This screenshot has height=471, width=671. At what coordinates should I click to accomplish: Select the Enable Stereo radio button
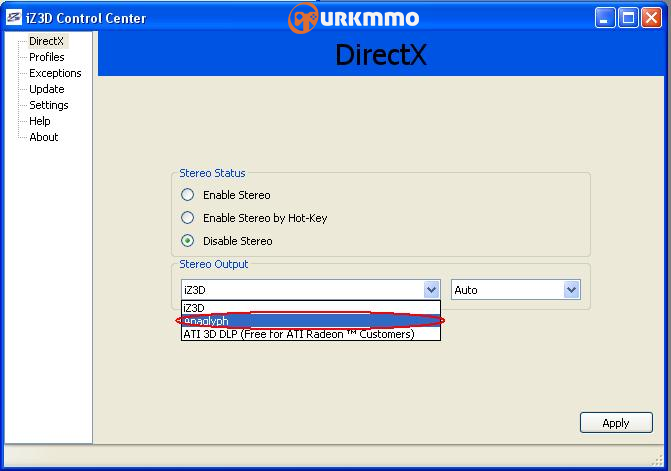(x=187, y=195)
